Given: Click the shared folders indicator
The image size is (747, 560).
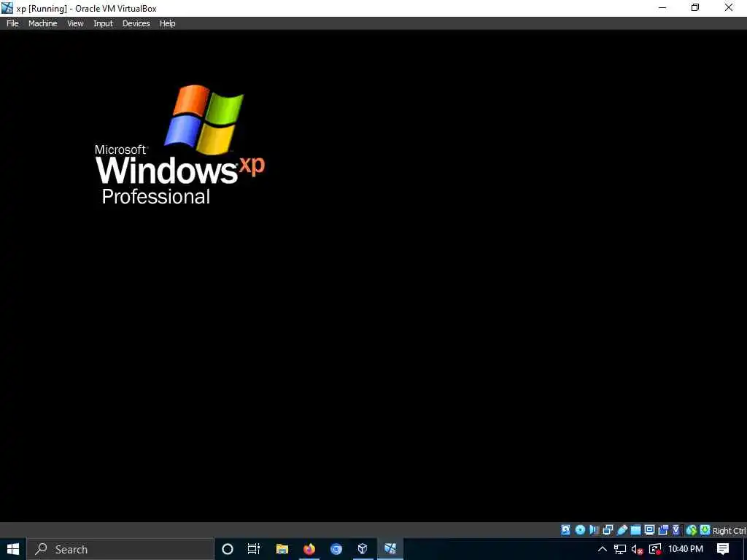Looking at the screenshot, I should 635,530.
